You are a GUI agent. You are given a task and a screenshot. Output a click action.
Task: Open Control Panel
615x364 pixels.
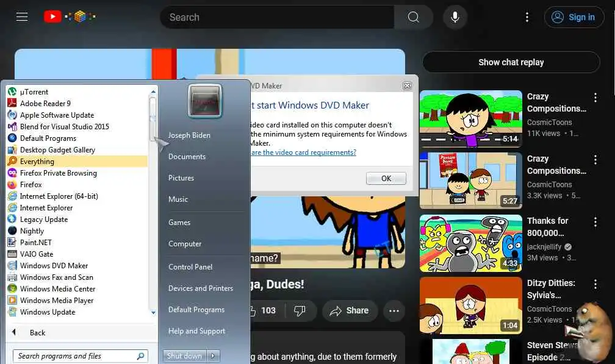point(190,267)
